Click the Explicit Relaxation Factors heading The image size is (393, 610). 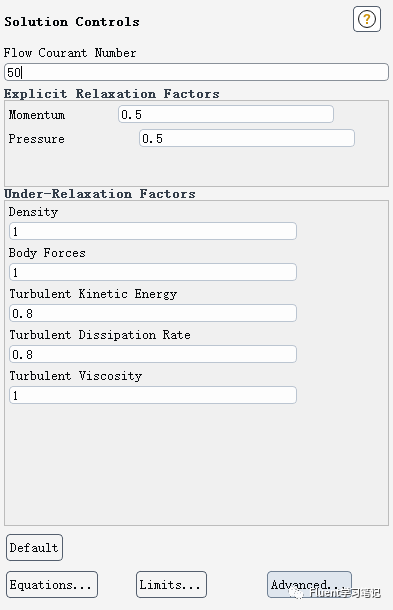pyautogui.click(x=112, y=94)
